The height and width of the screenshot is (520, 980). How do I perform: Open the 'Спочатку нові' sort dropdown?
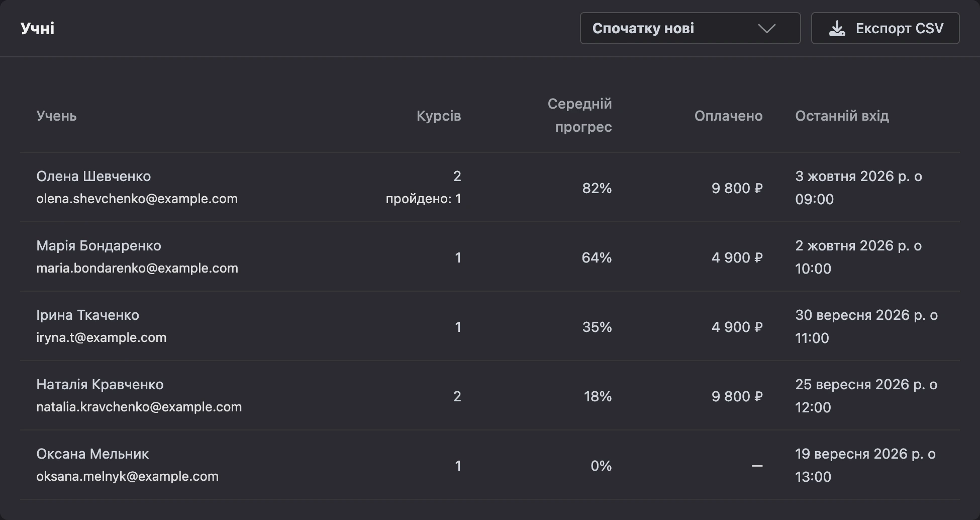click(x=690, y=28)
